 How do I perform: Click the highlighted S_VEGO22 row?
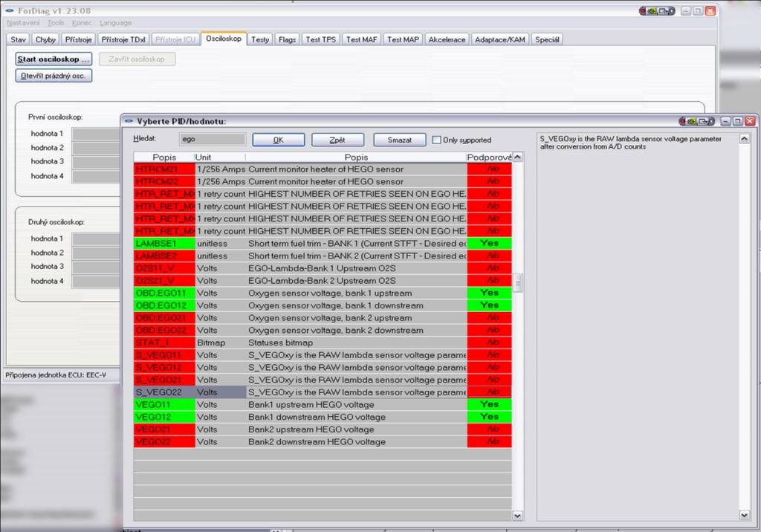(x=323, y=392)
